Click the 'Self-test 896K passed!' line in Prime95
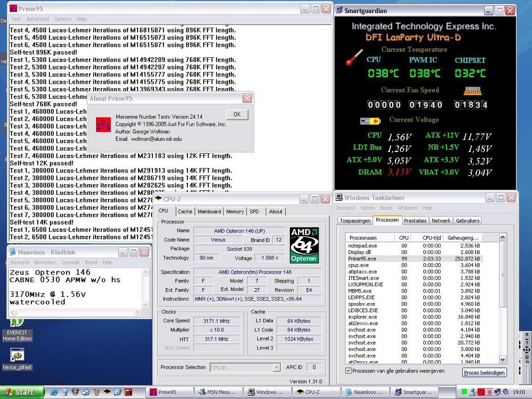 point(43,52)
